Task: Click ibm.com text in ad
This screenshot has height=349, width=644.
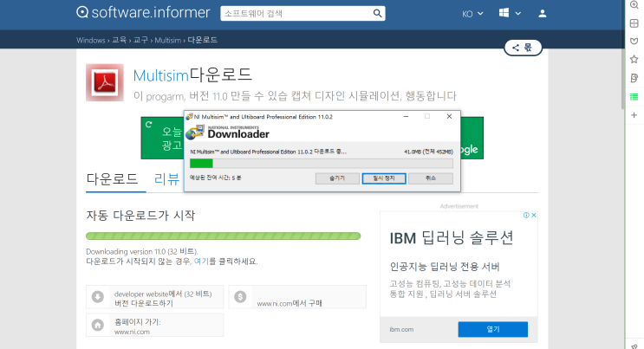Action: (x=401, y=329)
